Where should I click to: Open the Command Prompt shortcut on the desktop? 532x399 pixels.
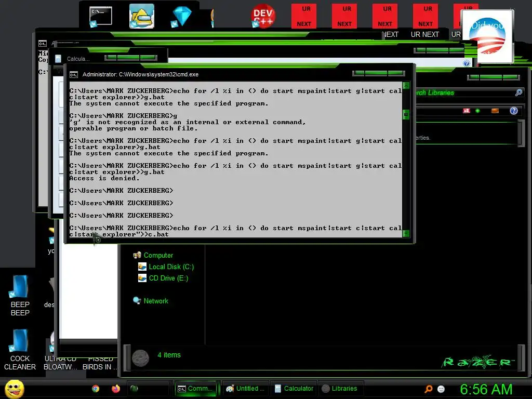pyautogui.click(x=100, y=16)
